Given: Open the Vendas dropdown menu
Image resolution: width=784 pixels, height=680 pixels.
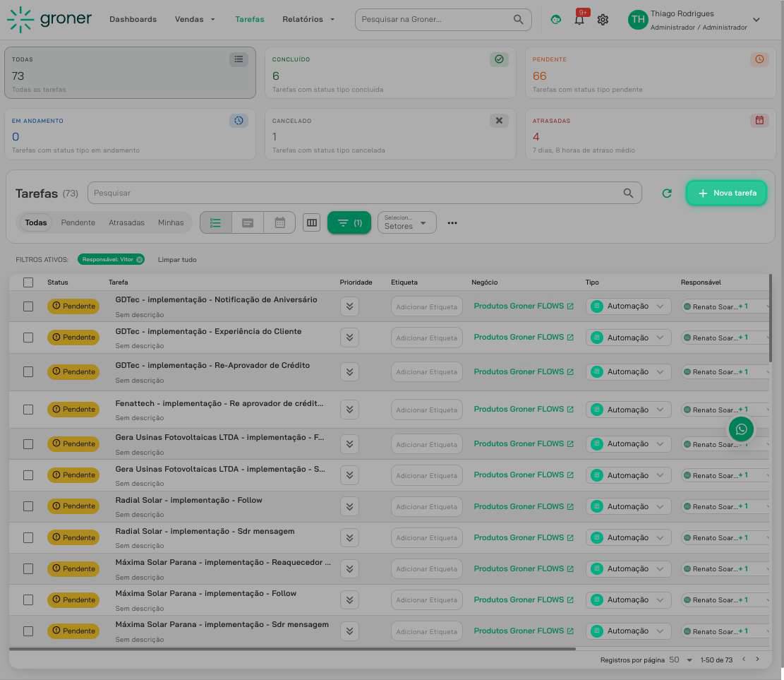Looking at the screenshot, I should click(x=195, y=19).
